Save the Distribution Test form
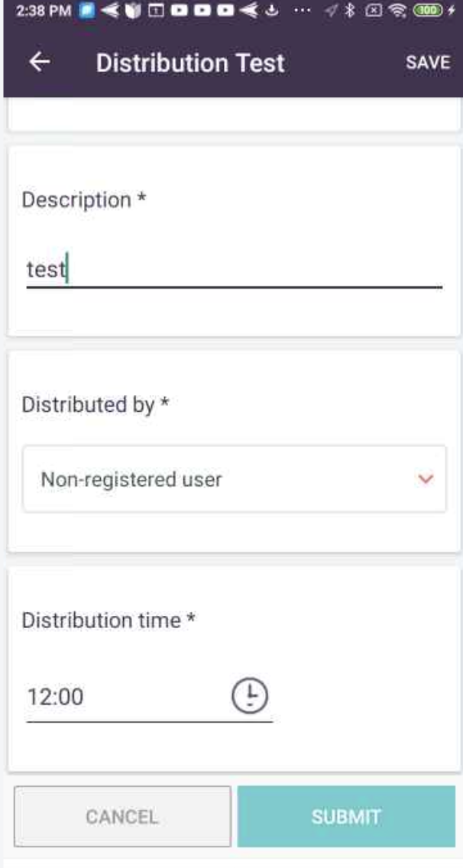The height and width of the screenshot is (868, 463). [427, 63]
